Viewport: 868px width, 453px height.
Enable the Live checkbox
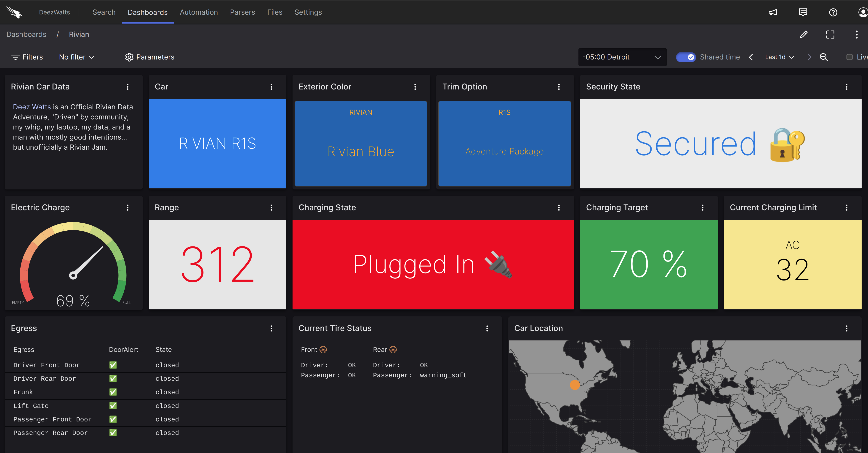(x=849, y=57)
